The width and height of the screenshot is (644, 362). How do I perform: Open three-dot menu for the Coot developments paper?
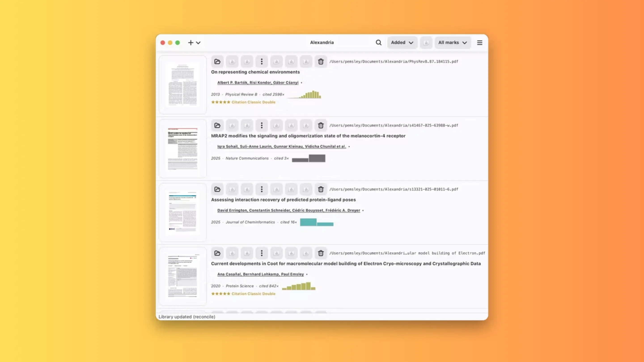(x=261, y=253)
